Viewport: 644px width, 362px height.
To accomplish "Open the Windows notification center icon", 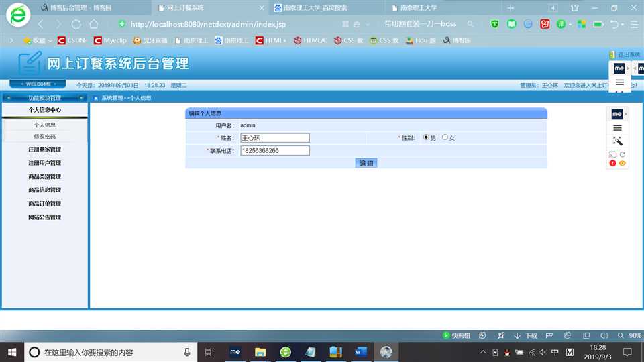I will (627, 352).
